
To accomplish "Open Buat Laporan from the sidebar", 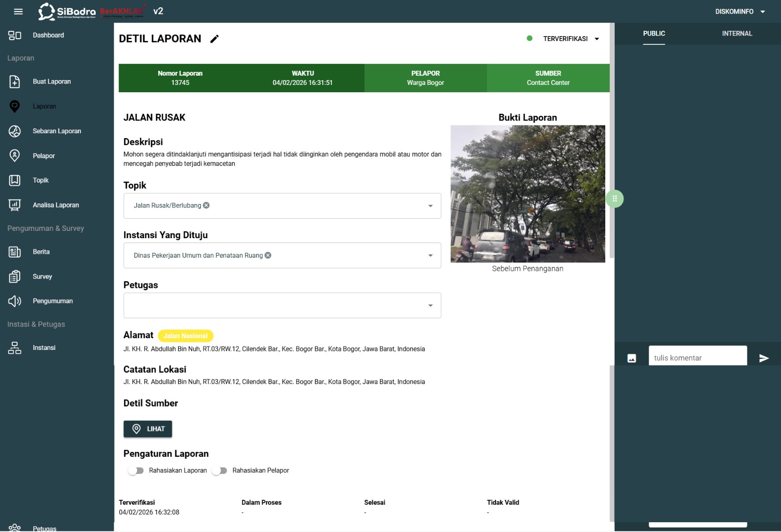I will click(x=51, y=82).
